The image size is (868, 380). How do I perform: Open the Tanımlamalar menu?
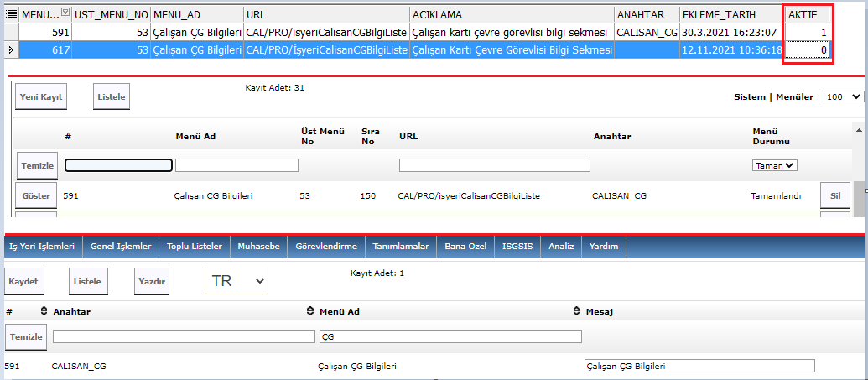402,246
